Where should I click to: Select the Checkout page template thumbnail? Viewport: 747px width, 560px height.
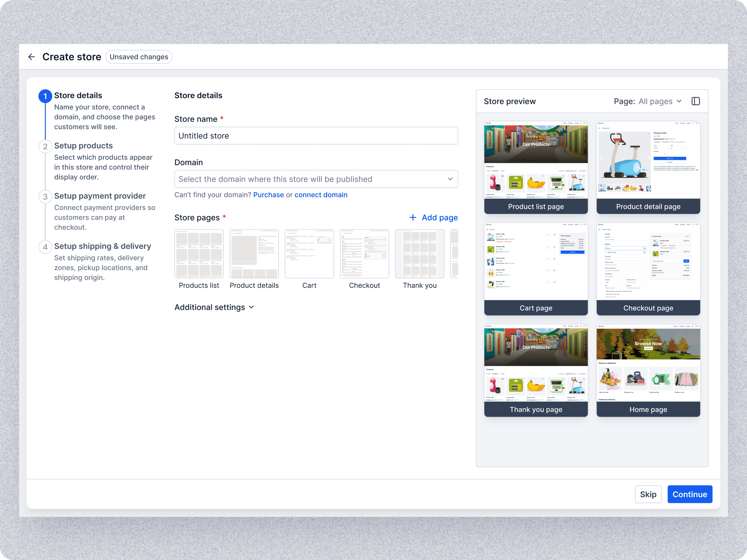pyautogui.click(x=364, y=254)
